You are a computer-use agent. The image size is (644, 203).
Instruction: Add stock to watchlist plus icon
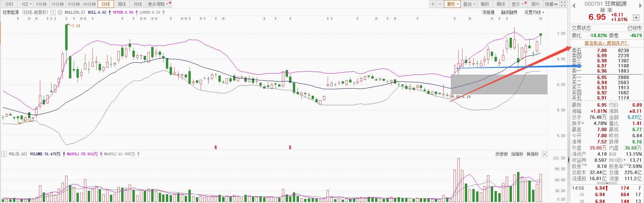(x=636, y=17)
